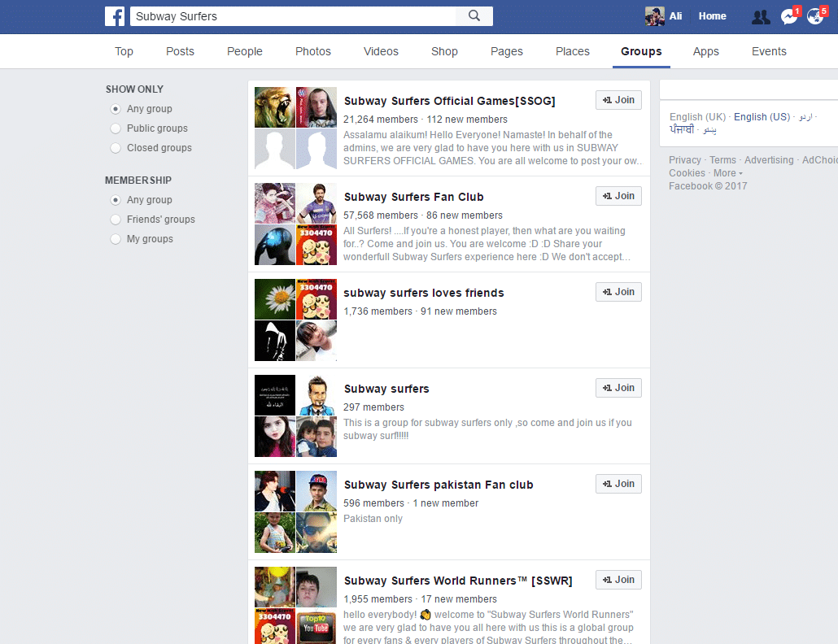This screenshot has width=838, height=644.
Task: Click Ali's profile picture in header
Action: 655,16
